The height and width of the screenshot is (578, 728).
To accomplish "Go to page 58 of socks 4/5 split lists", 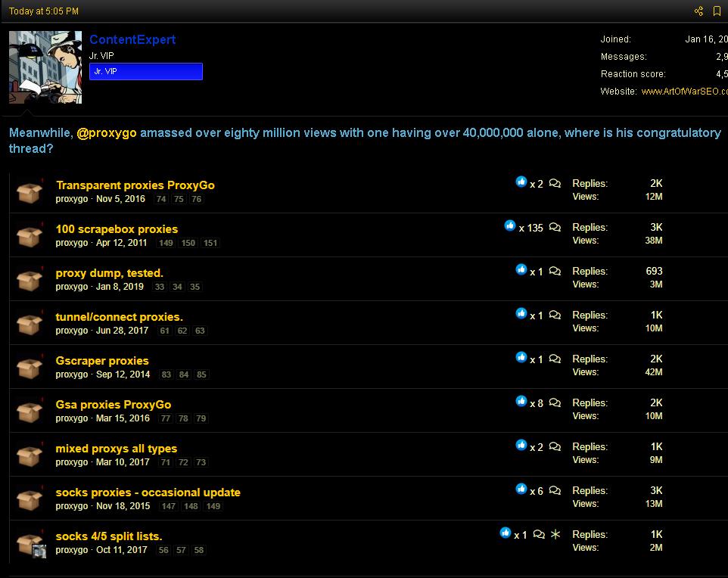I will tap(199, 550).
